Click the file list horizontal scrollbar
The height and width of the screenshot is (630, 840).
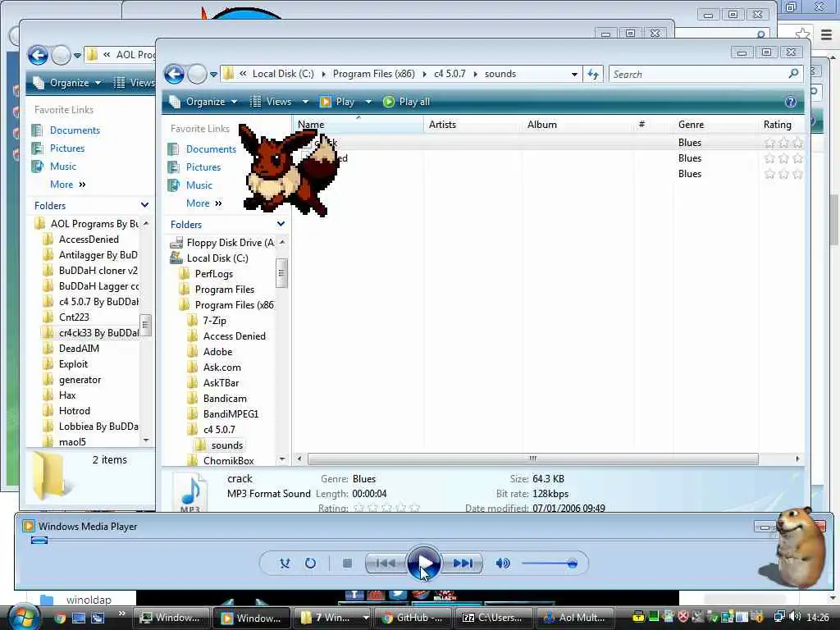coord(532,459)
